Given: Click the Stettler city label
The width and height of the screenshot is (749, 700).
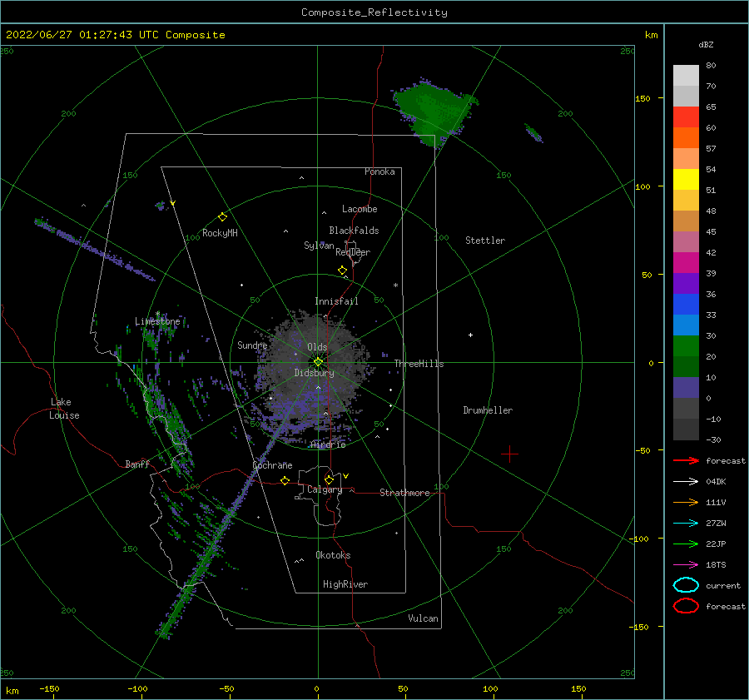Looking at the screenshot, I should (x=485, y=241).
